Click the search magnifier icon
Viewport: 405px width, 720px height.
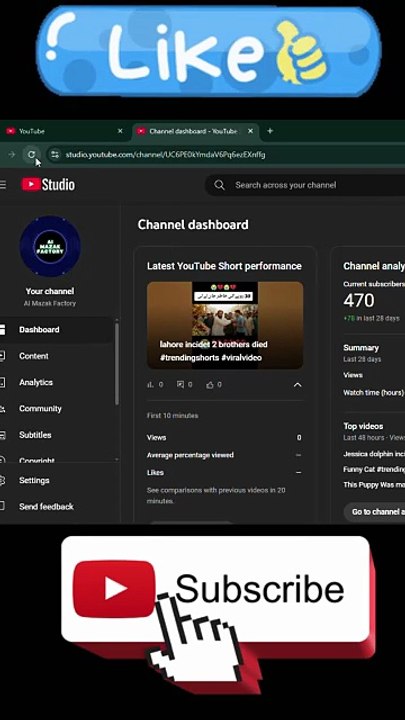(219, 185)
